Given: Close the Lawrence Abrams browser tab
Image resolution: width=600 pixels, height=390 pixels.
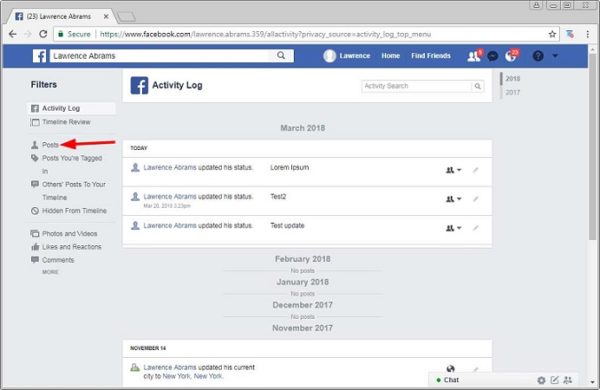Looking at the screenshot, I should tap(106, 16).
